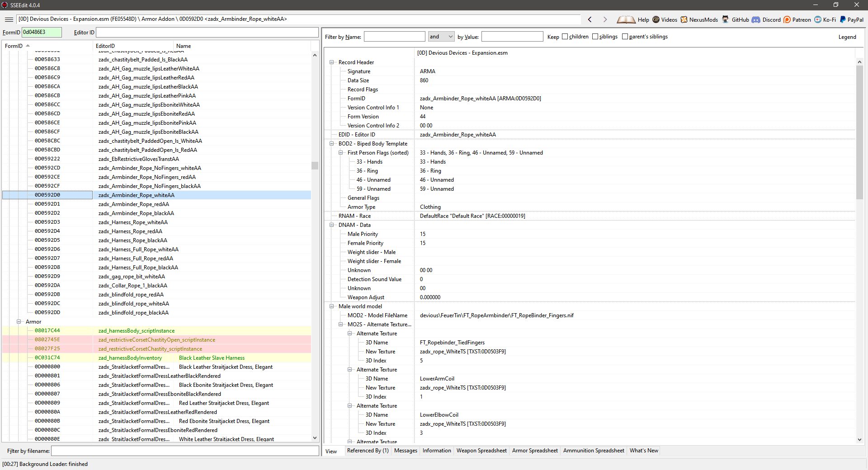Click the Armor Type Clothing value

(430, 207)
